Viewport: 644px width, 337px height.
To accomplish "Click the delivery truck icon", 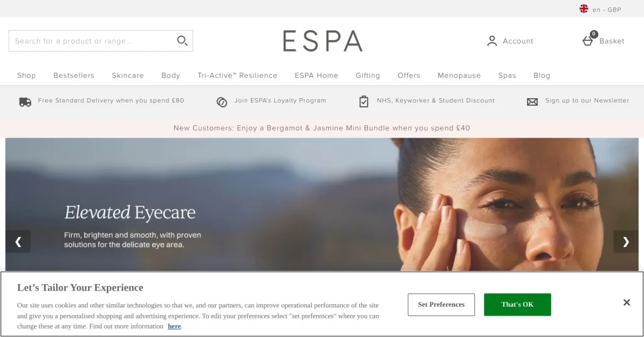I will coord(25,102).
